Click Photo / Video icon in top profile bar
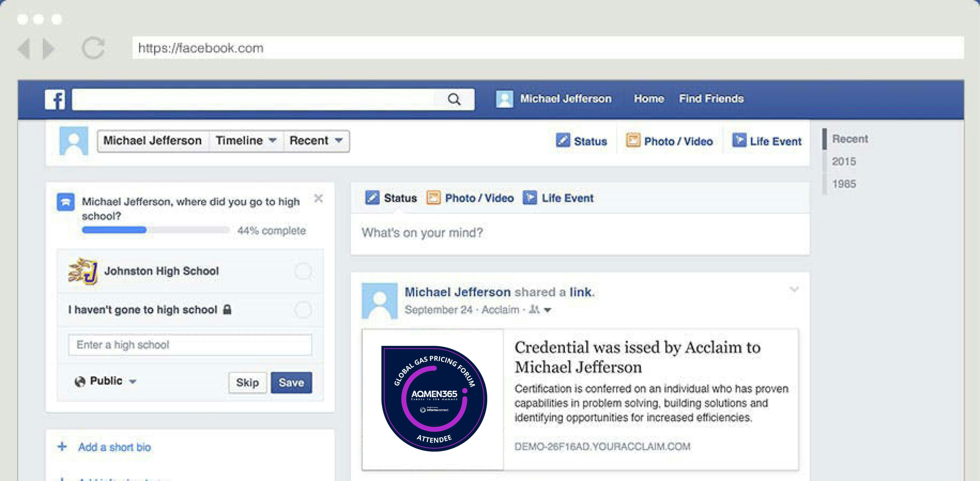This screenshot has height=481, width=980. click(633, 140)
